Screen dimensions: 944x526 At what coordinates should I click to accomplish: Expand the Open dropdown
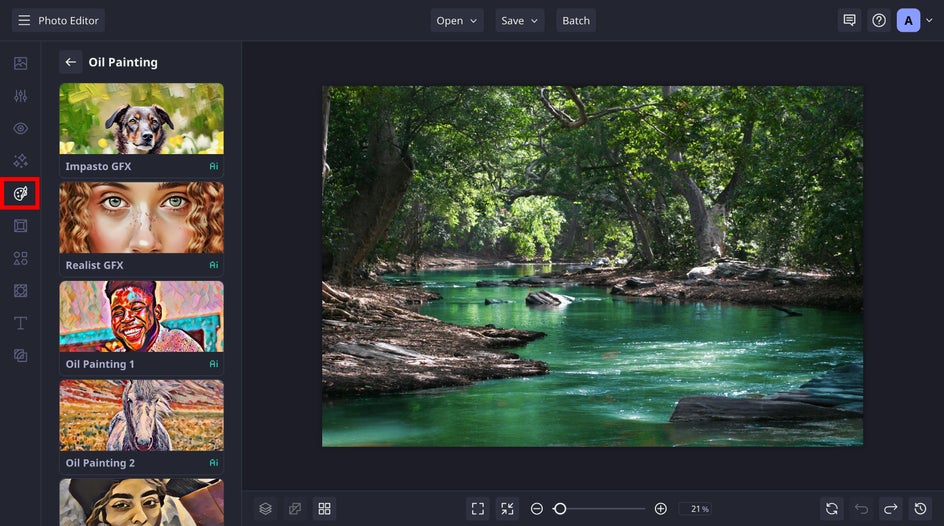[x=457, y=20]
